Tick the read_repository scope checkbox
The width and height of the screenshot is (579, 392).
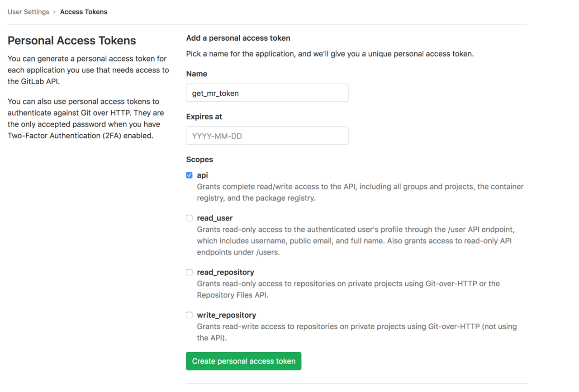pos(189,272)
